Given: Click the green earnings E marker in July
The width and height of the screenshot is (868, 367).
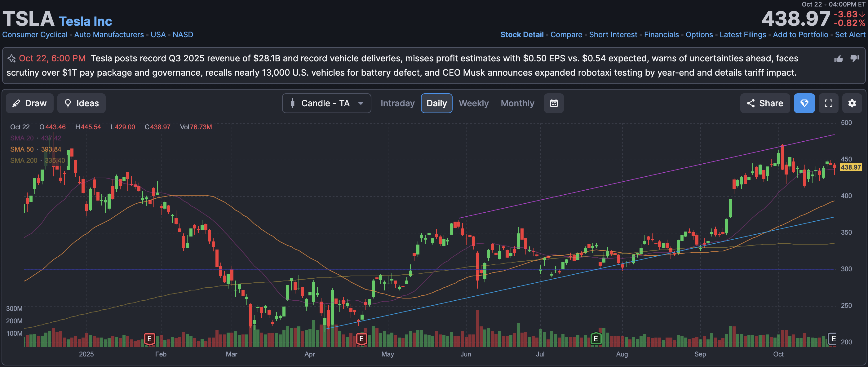Looking at the screenshot, I should [596, 338].
